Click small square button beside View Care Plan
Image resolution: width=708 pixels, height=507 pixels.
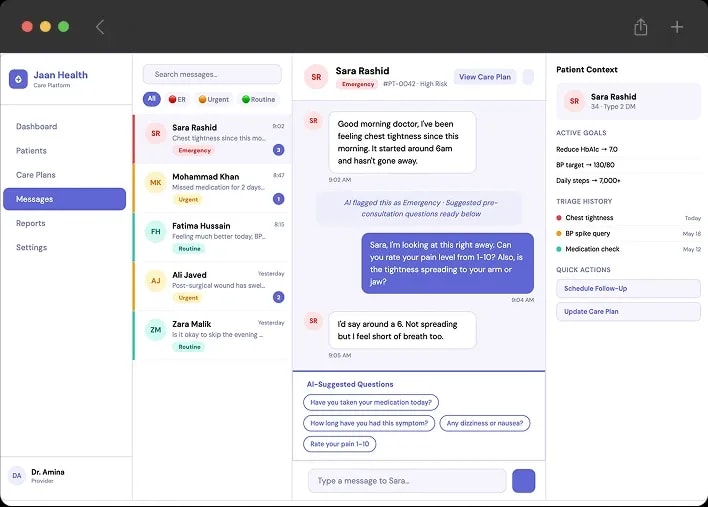tap(528, 77)
